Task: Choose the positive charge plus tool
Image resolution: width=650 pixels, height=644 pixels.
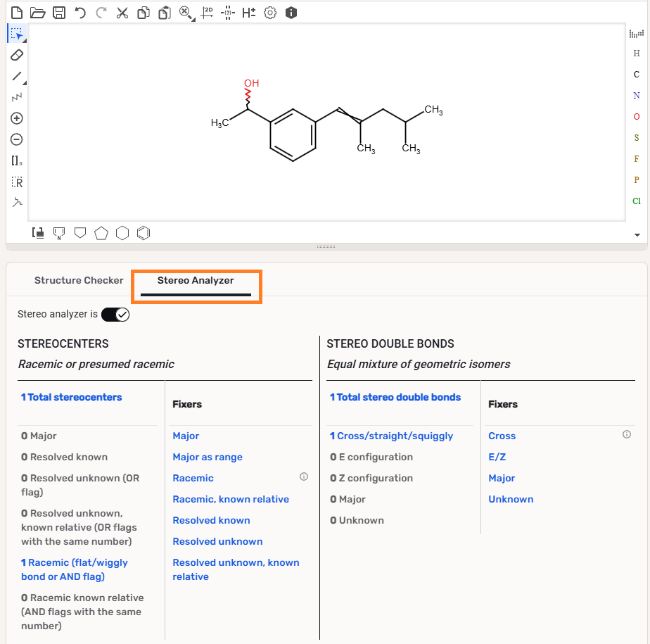Action: 18,118
